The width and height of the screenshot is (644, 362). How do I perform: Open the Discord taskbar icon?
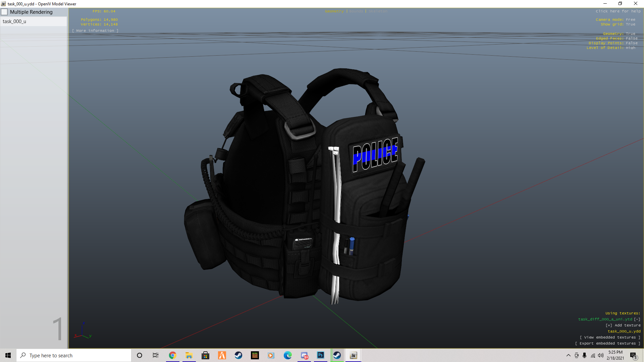[x=304, y=355]
